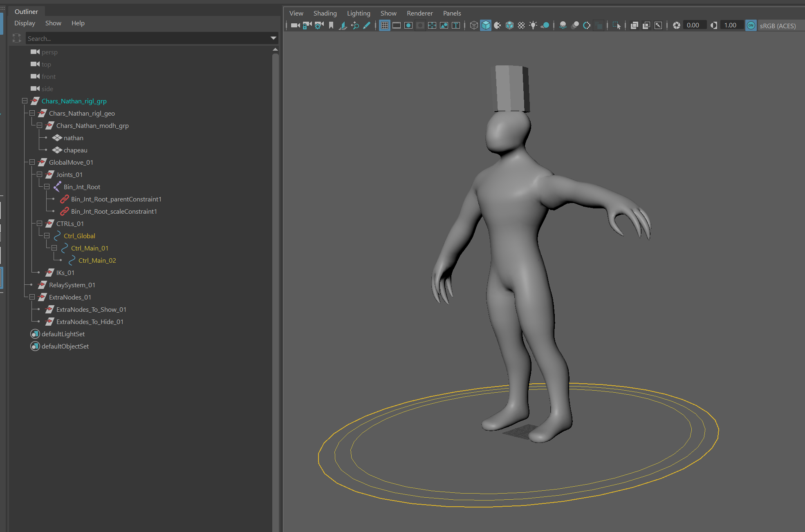805x532 pixels.
Task: Click isolate select icon in toolbar
Action: [617, 25]
